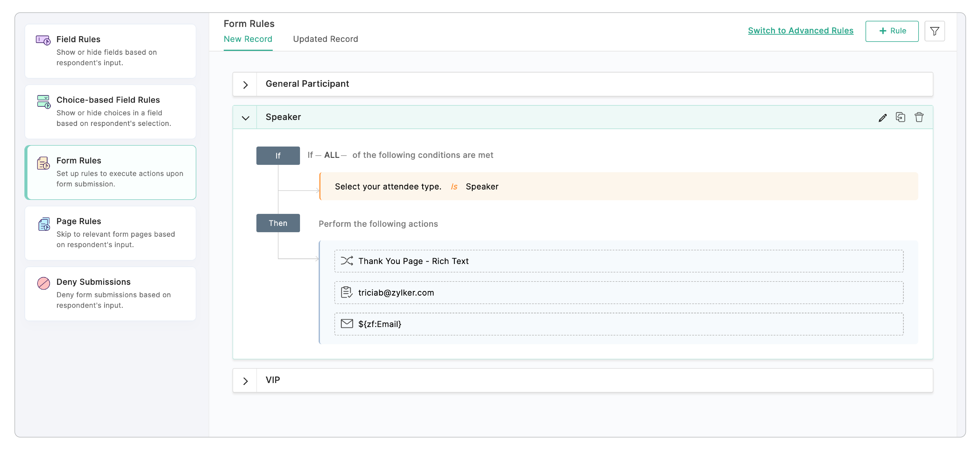Add a new rule with + Rule button
This screenshot has width=980, height=452.
[x=891, y=31]
